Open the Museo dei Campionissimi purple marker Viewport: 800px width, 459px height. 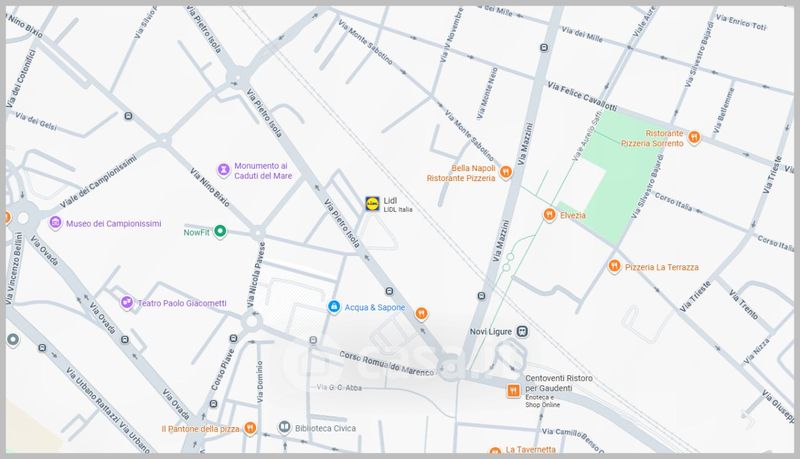coord(55,224)
